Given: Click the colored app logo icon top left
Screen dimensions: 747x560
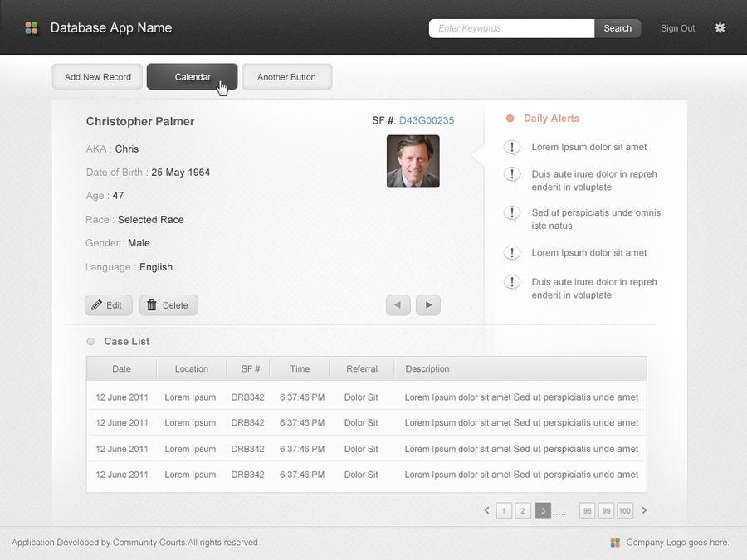Looking at the screenshot, I should tap(32, 27).
